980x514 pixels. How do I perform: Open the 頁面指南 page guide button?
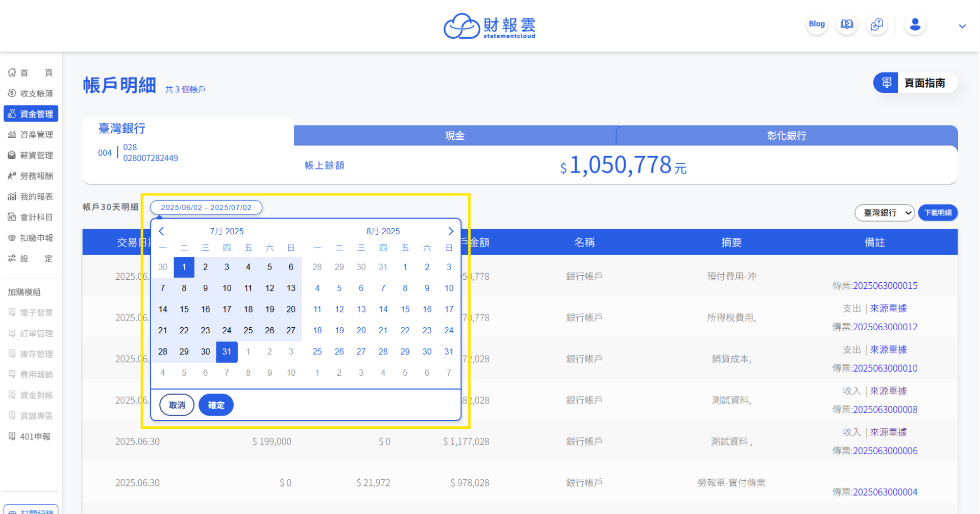[x=915, y=83]
